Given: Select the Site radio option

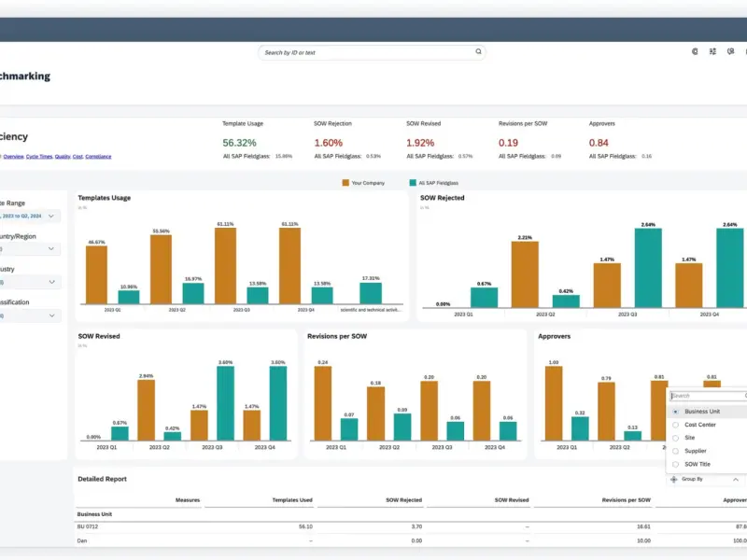Looking at the screenshot, I should (675, 438).
